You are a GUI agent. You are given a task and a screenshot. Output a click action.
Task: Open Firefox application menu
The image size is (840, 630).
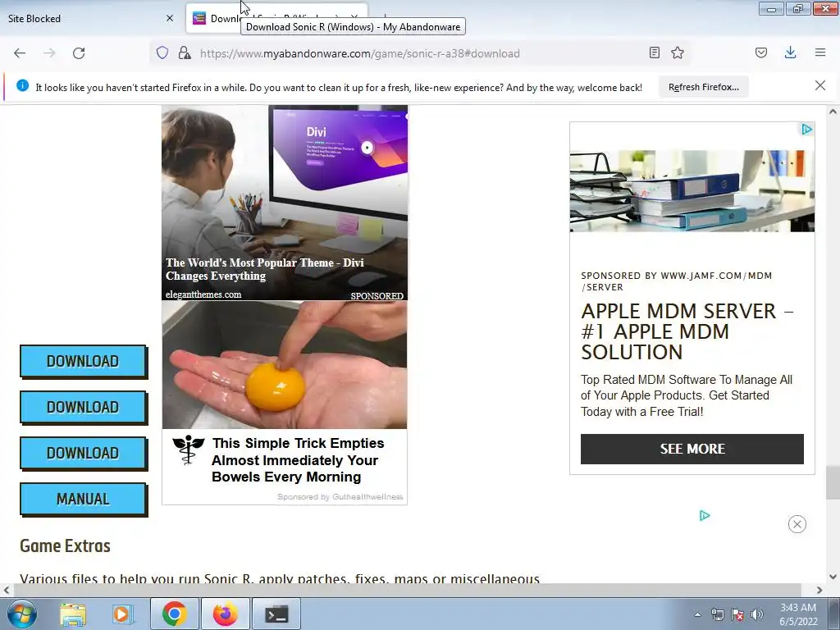point(820,52)
